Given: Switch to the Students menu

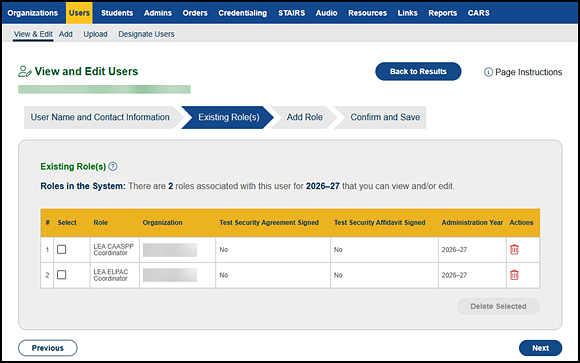Looking at the screenshot, I should coord(117,13).
